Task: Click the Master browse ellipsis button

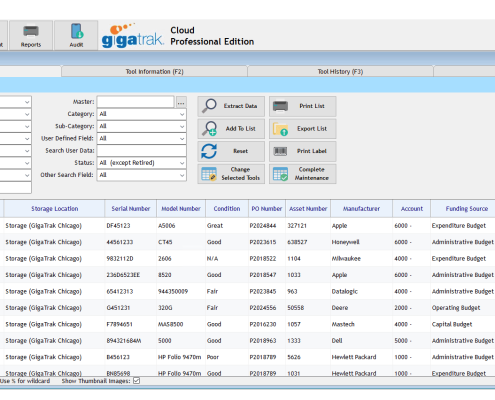Action: coord(181,102)
